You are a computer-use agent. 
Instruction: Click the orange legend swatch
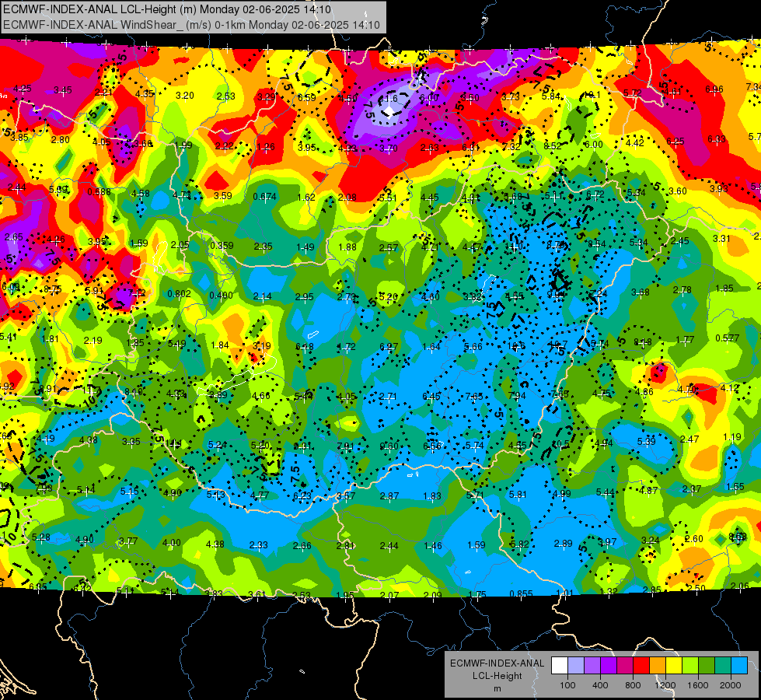click(658, 666)
